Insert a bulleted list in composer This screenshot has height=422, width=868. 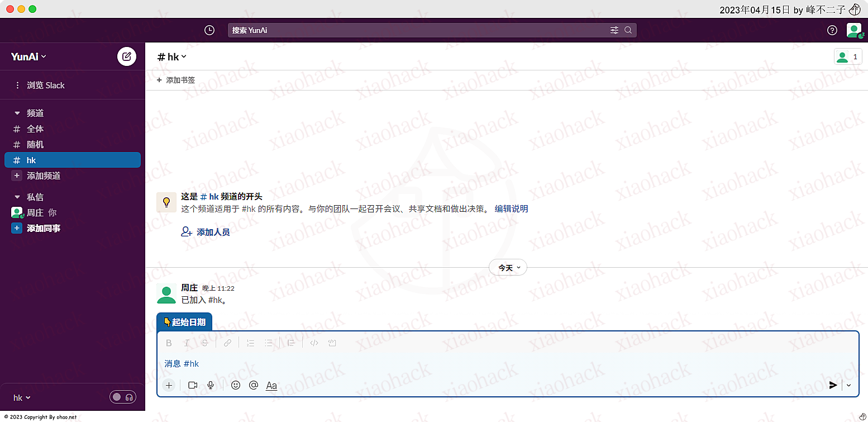coord(268,343)
